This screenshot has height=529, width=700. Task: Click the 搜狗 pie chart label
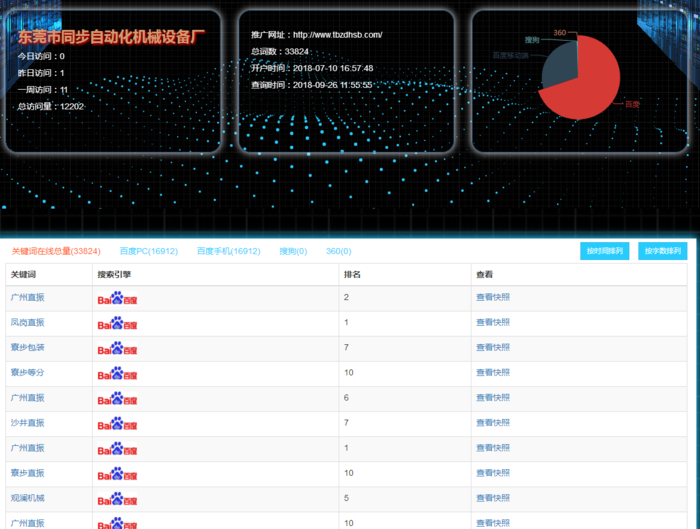[x=532, y=40]
